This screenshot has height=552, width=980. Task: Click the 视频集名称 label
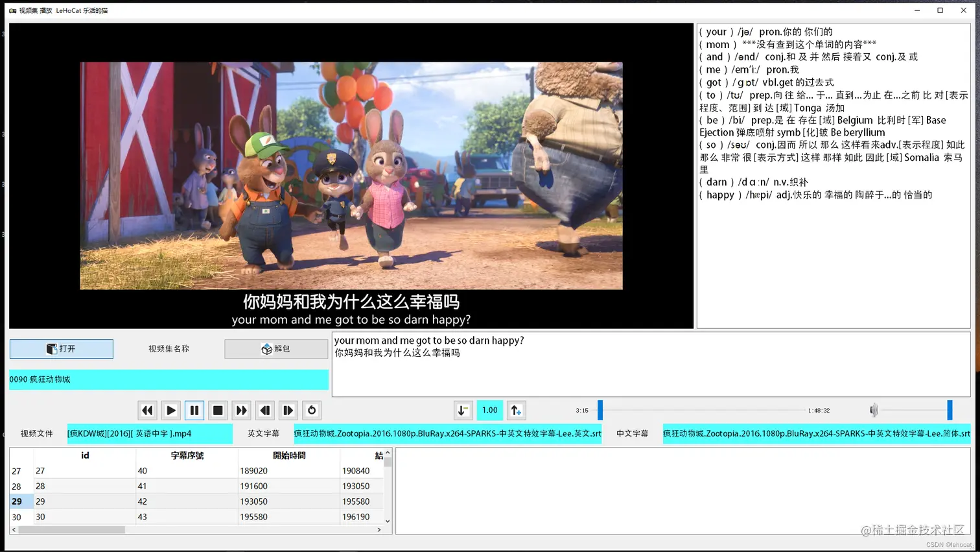click(x=169, y=349)
